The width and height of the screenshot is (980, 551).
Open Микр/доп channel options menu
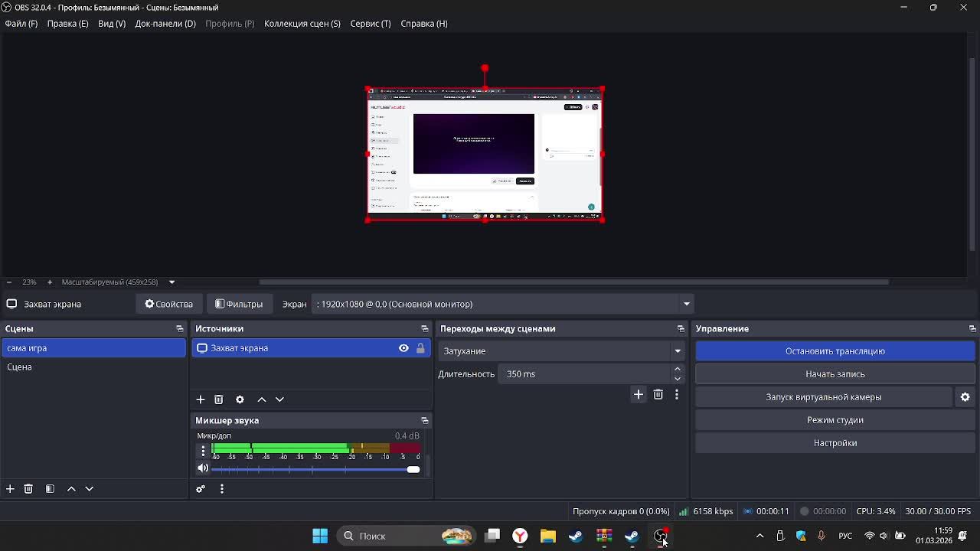[x=203, y=451]
